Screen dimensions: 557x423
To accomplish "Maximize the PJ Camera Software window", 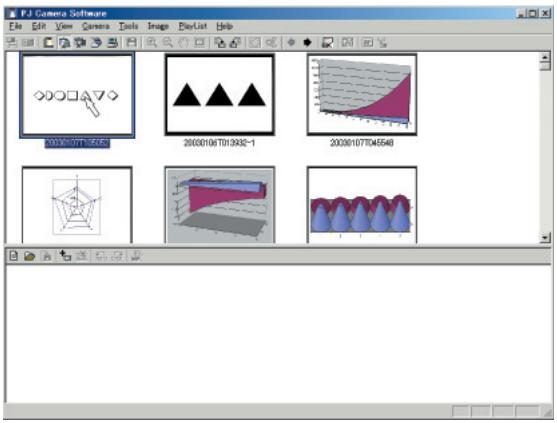I will click(533, 13).
